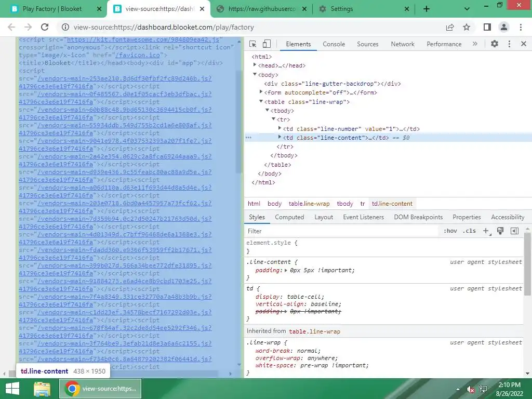
Task: Open Event Listeners tab
Action: click(363, 217)
